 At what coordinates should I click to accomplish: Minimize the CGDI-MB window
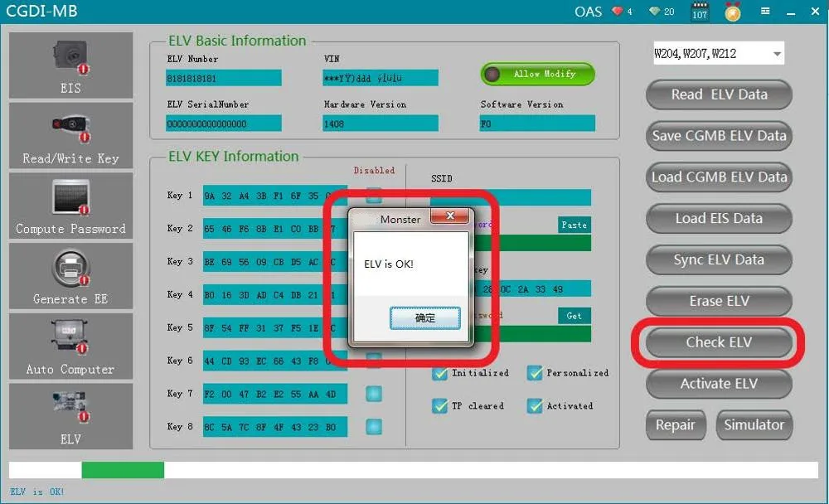point(790,12)
